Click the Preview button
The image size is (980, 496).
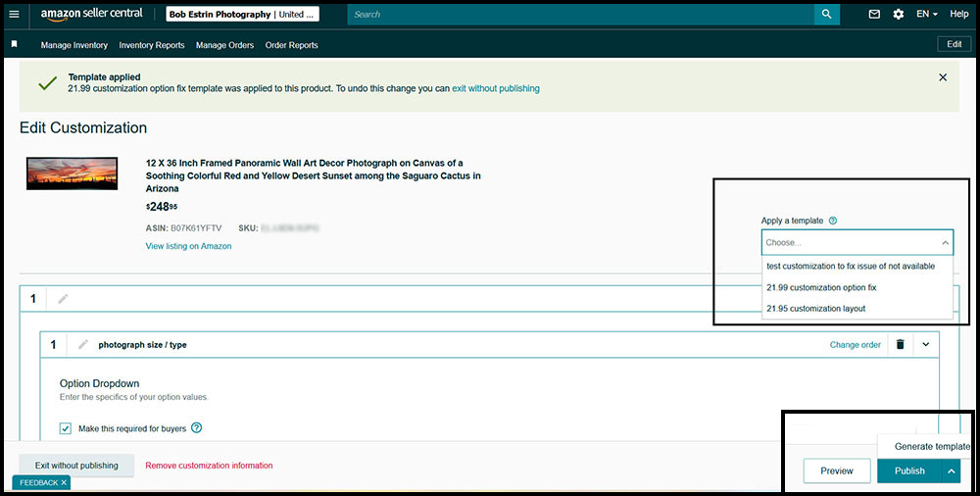pos(836,471)
